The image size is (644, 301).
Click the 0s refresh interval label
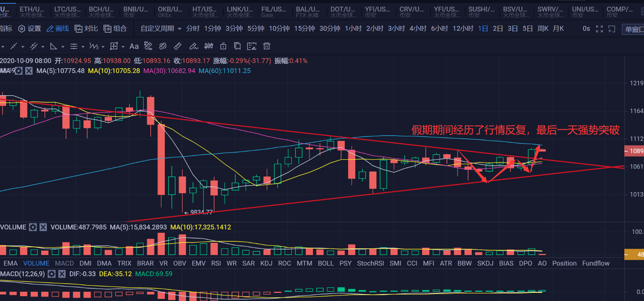tap(586, 29)
